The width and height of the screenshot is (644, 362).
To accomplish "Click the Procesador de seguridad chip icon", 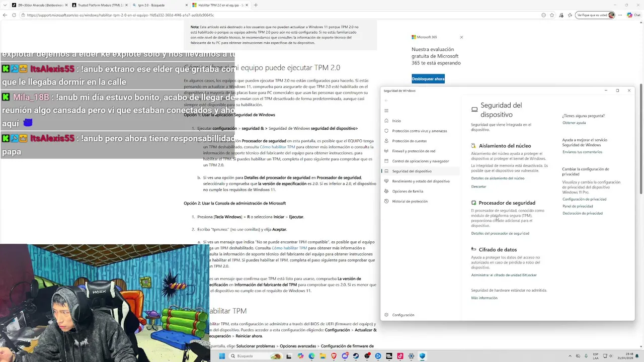I will pos(473,203).
